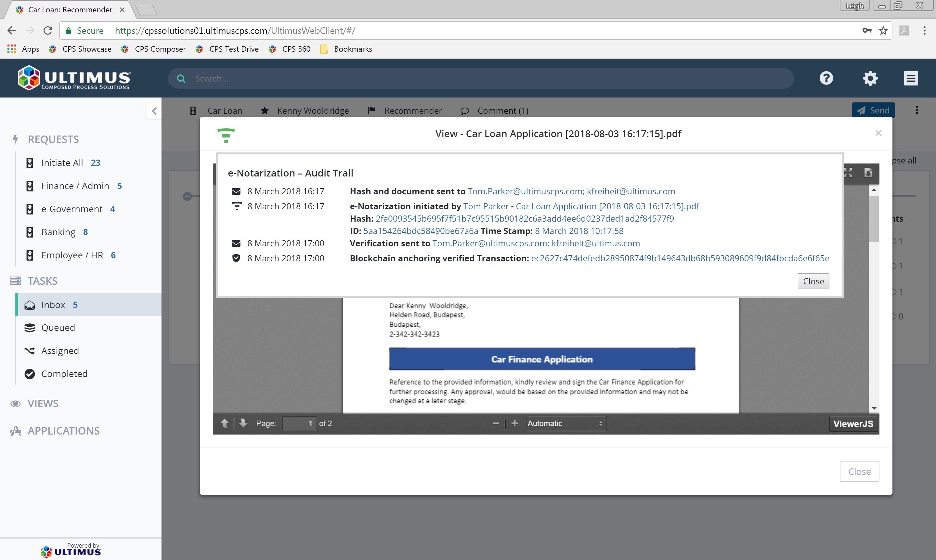The width and height of the screenshot is (936, 560).
Task: Click the Tom Parker initiator link
Action: [486, 206]
